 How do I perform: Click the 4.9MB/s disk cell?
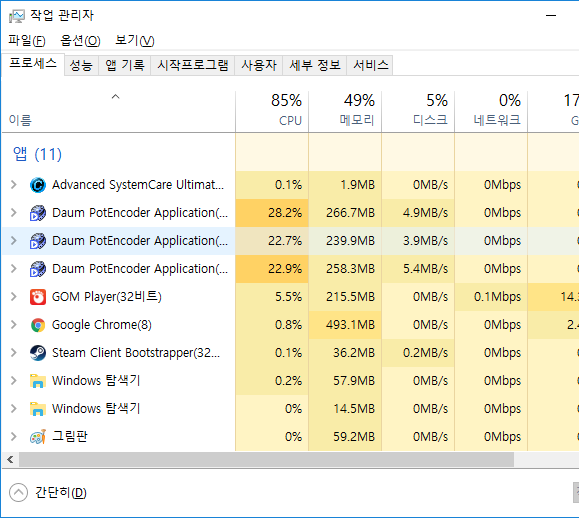click(418, 213)
